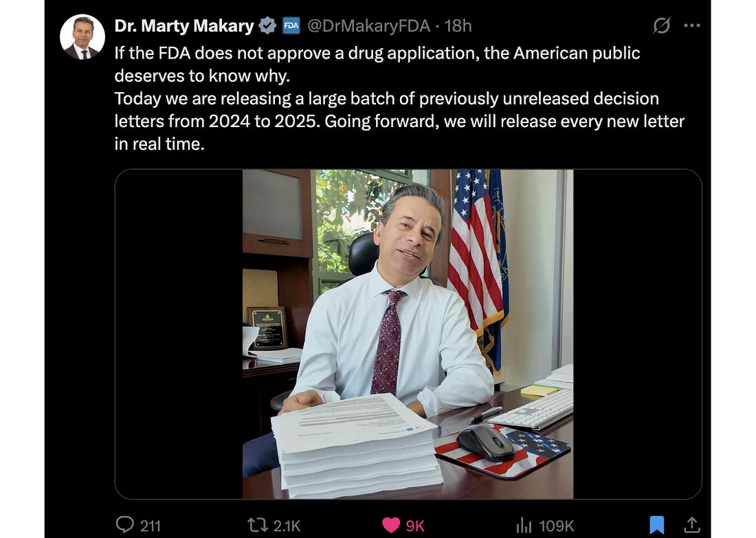
Task: Open Dr. Marty Makary's profile avatar
Action: click(x=82, y=36)
